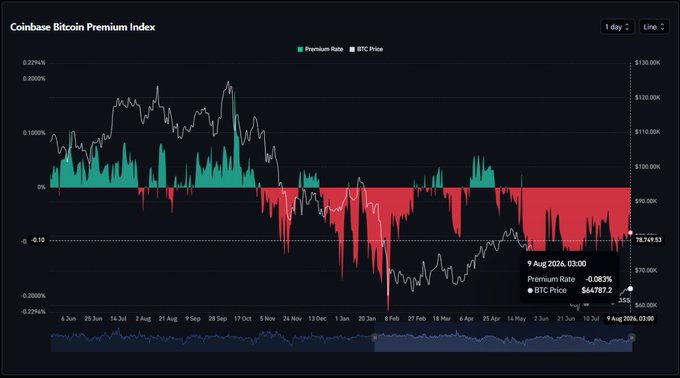Click the $100.00K price axis label
The image size is (680, 378).
click(647, 166)
